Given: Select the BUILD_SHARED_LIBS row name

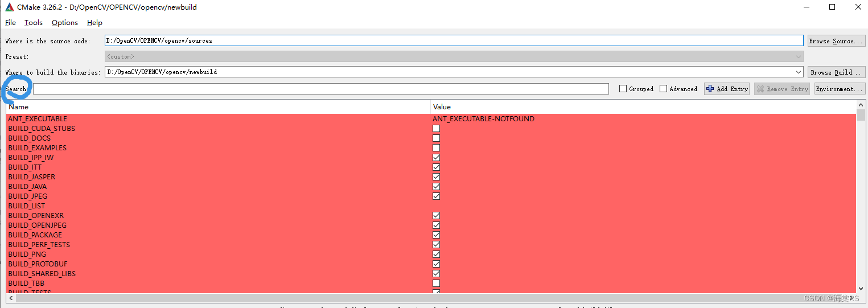Looking at the screenshot, I should click(x=42, y=274).
